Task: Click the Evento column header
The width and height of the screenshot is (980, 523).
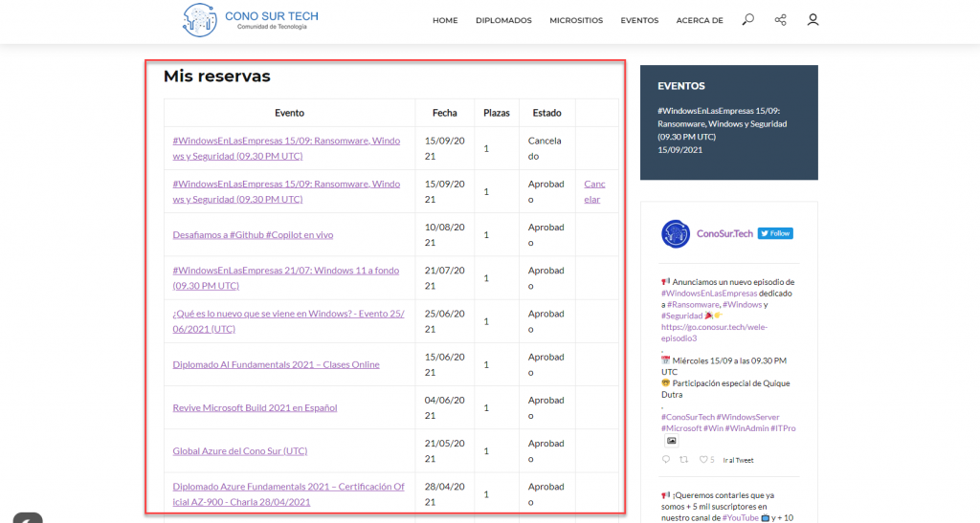Action: click(x=289, y=113)
